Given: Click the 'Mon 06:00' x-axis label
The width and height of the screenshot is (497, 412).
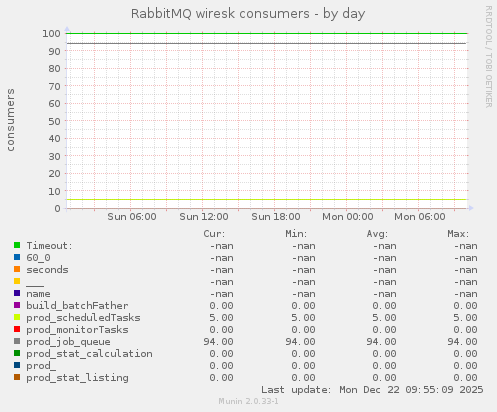Looking at the screenshot, I should click(x=420, y=217).
